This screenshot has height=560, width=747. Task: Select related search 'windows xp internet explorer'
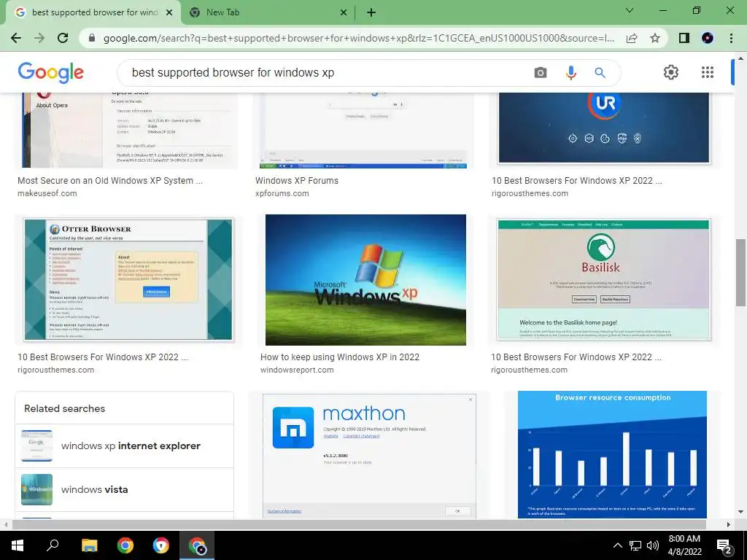[x=124, y=446]
